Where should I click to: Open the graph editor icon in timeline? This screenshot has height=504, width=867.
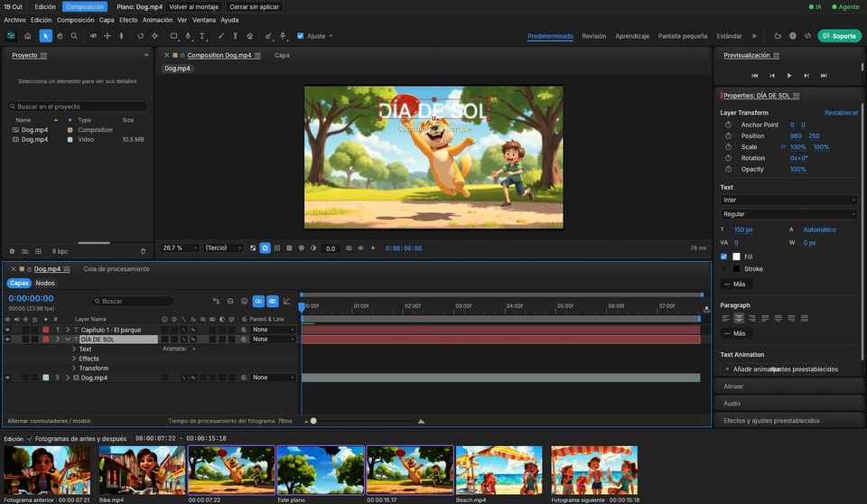pos(286,301)
